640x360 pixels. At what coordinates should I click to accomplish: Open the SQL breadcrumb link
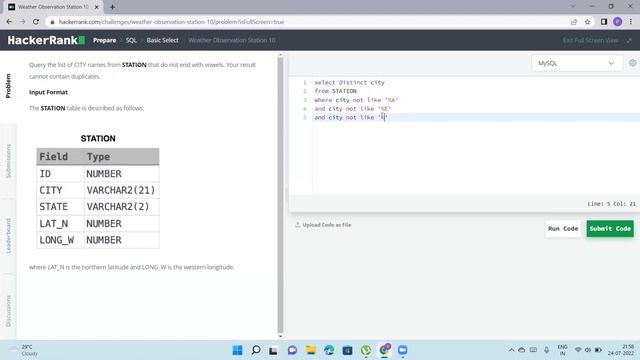coord(131,40)
